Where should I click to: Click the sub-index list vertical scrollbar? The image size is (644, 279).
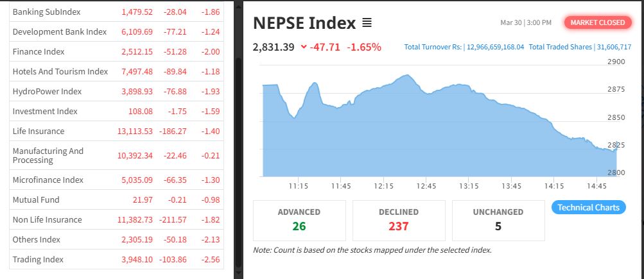239,160
